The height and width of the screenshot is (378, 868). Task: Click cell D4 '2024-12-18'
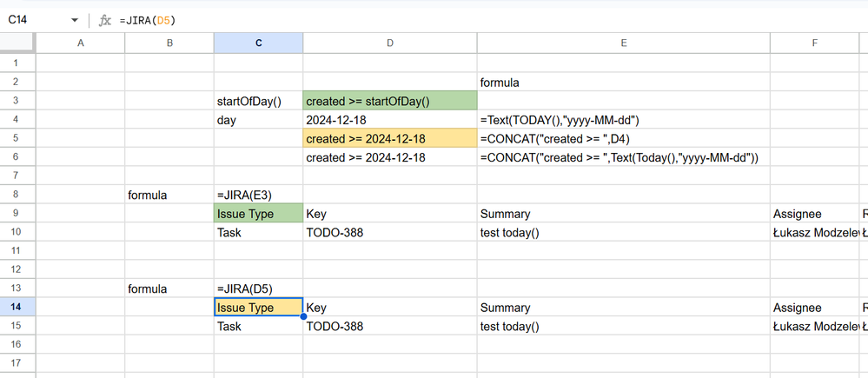390,120
